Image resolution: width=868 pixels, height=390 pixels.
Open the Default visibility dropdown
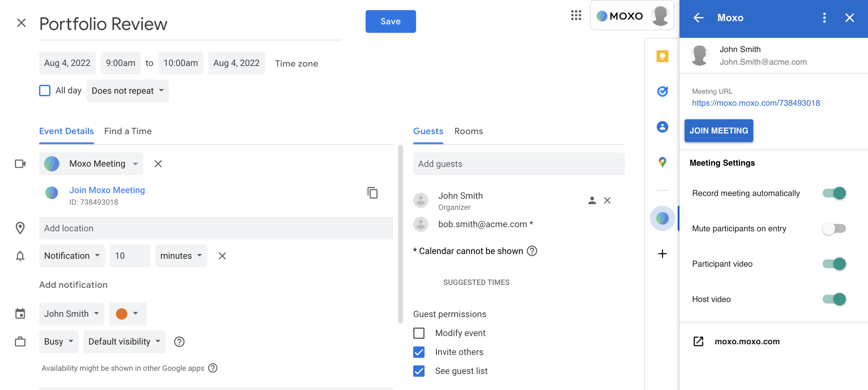point(124,341)
